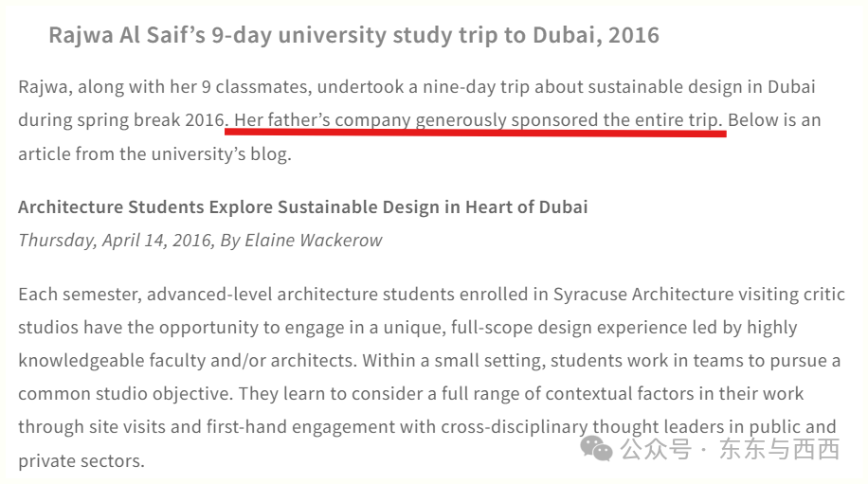Click 'Dubai, 2016' in the page title

coord(596,35)
